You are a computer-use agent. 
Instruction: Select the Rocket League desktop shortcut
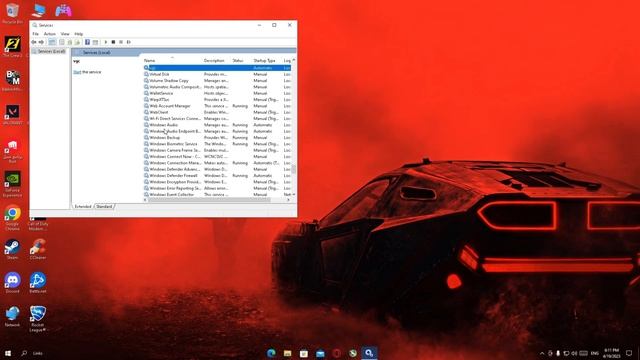38,319
